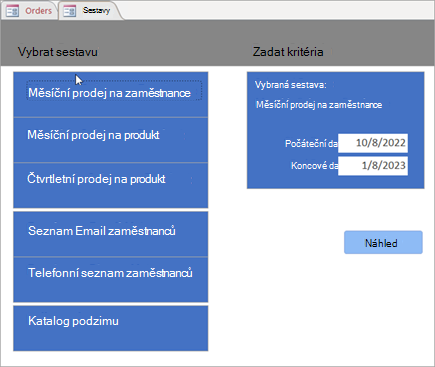435x367 pixels.
Task: Click empty tab strip area right of Sestavy
Action: (x=277, y=11)
